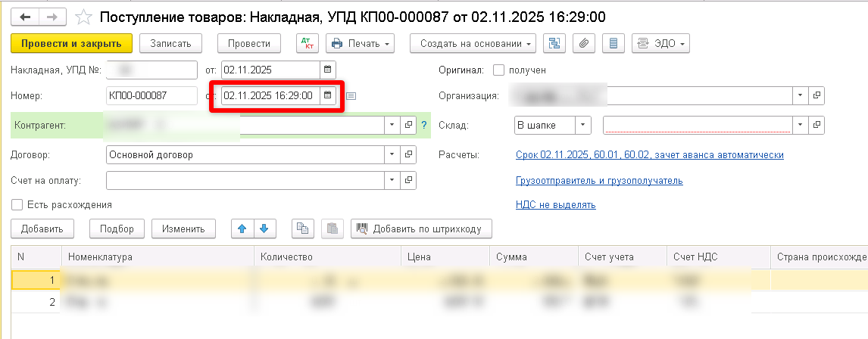Viewport: 868px width, 339px height.
Task: Go back with the left arrow button
Action: tap(25, 17)
